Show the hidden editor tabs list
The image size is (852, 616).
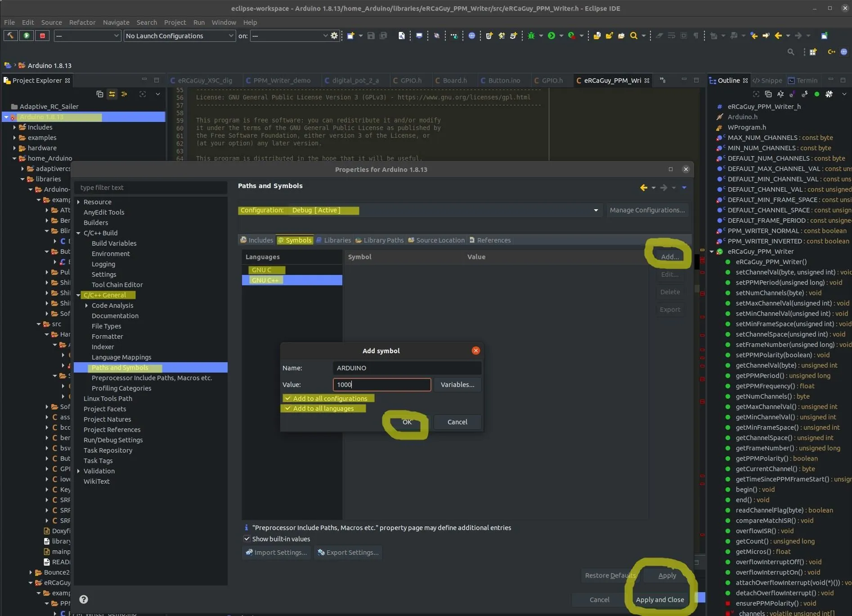663,80
